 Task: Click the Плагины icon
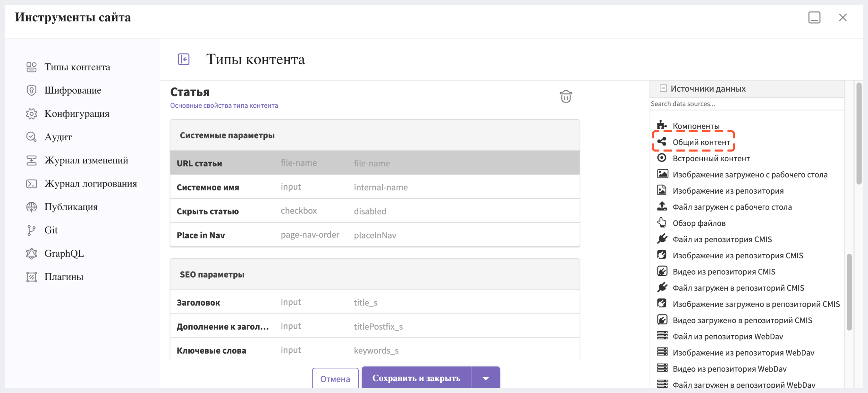click(x=31, y=276)
